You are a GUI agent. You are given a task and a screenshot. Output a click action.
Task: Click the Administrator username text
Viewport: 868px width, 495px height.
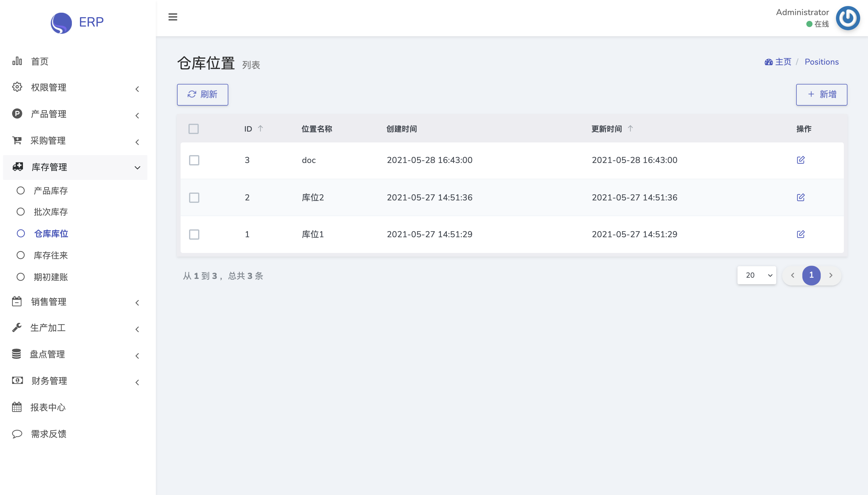click(802, 12)
